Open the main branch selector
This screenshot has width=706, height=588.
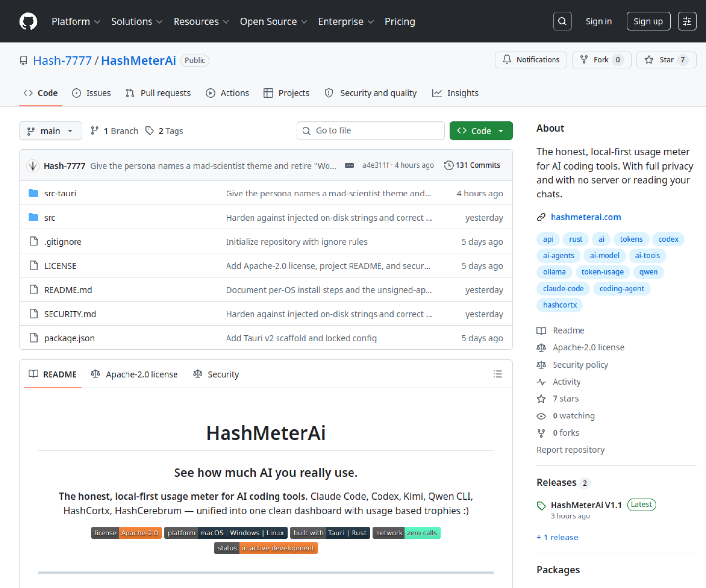[50, 131]
